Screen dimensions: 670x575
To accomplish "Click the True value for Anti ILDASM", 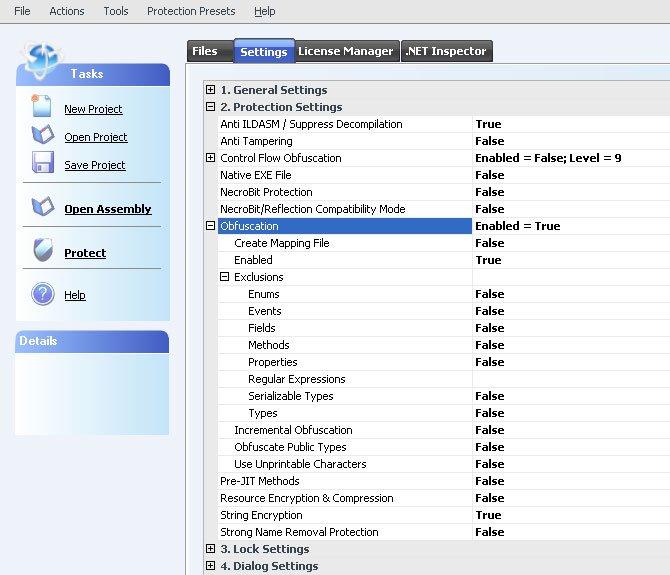I will [x=488, y=124].
